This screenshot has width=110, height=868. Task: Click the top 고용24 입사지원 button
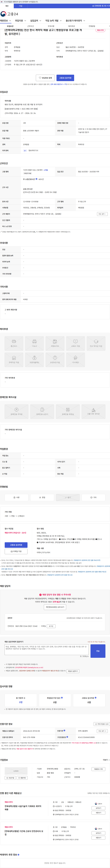65,78
